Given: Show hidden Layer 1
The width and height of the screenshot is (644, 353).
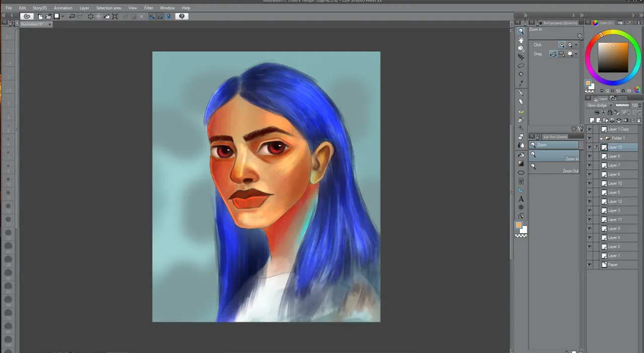Looking at the screenshot, I should 589,256.
